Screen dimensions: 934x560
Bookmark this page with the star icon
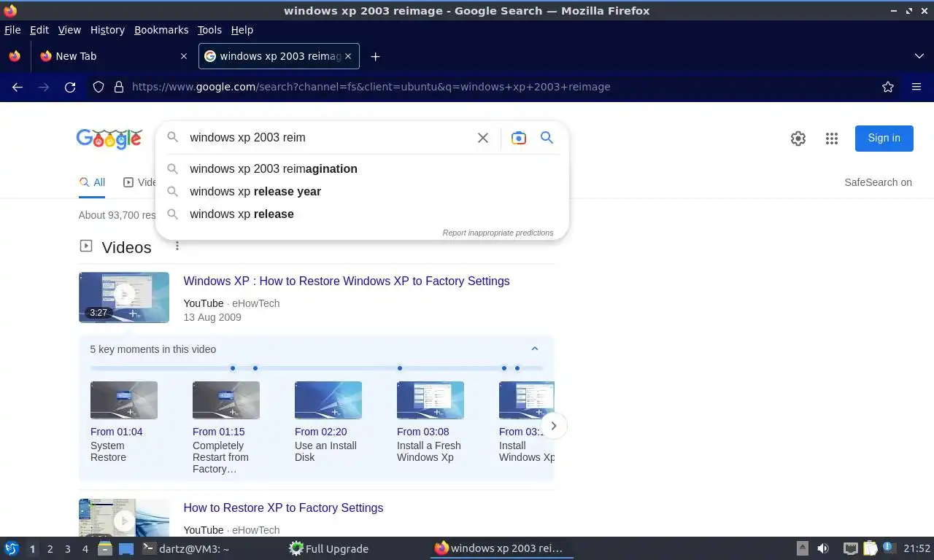(x=888, y=87)
